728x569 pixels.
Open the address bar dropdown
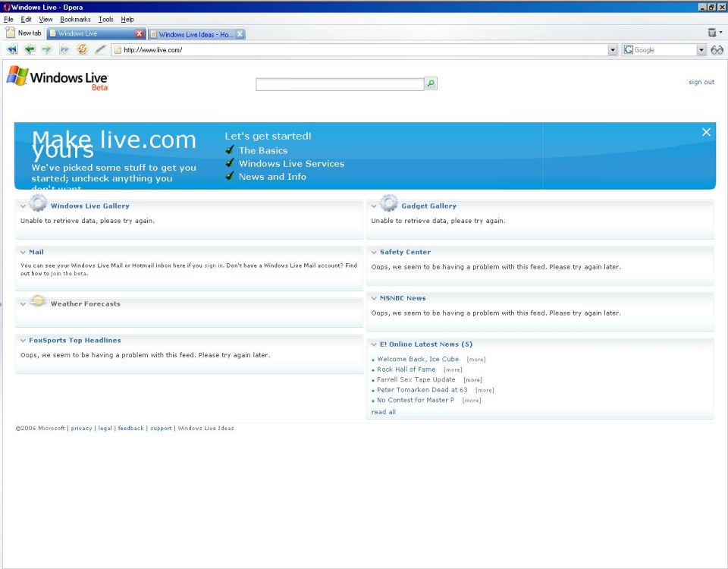[x=613, y=50]
